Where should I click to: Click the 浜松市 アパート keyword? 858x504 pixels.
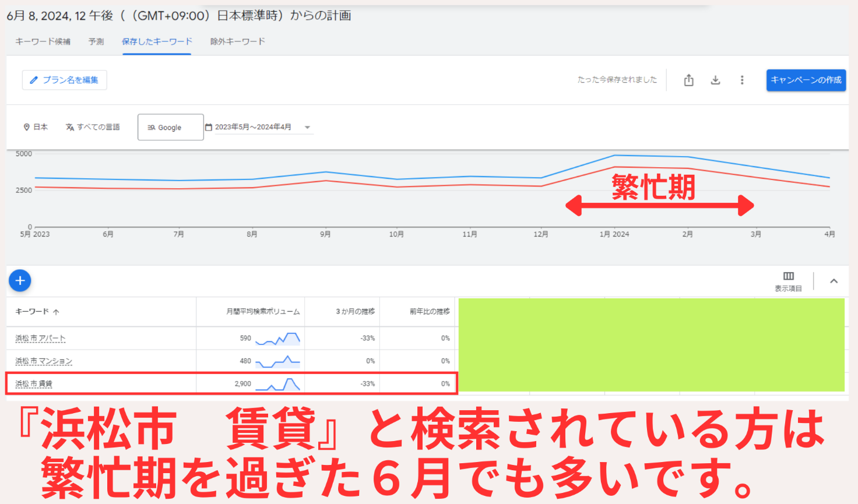point(40,338)
